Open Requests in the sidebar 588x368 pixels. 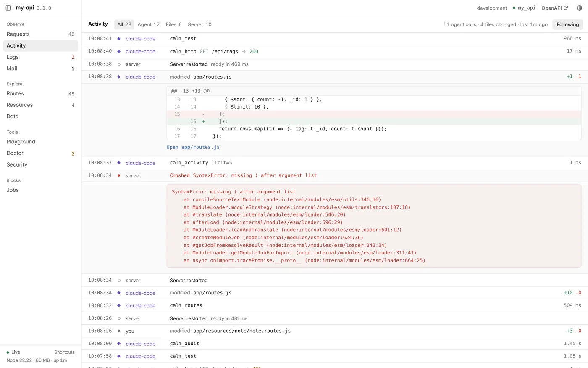coord(41,34)
